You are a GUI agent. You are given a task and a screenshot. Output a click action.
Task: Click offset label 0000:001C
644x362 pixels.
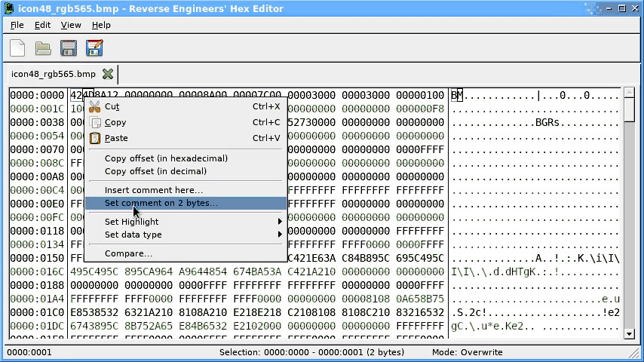[x=37, y=109]
